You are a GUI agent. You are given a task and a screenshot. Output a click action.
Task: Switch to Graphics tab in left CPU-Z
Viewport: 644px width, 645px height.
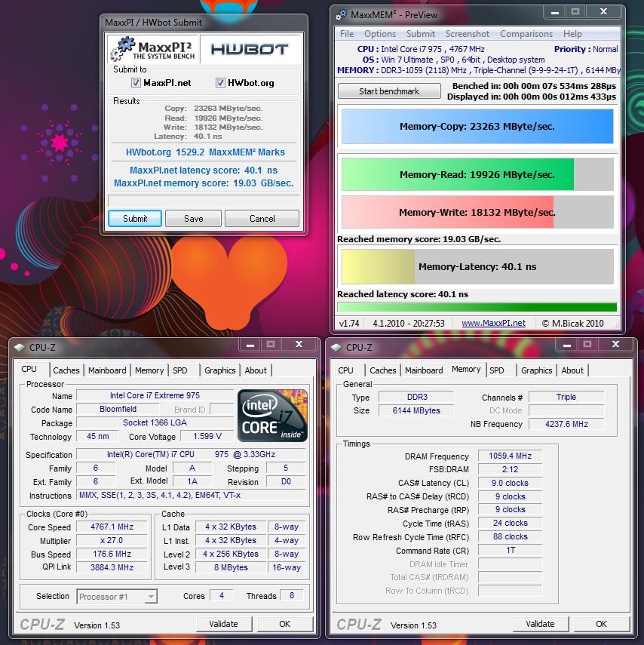[x=220, y=370]
